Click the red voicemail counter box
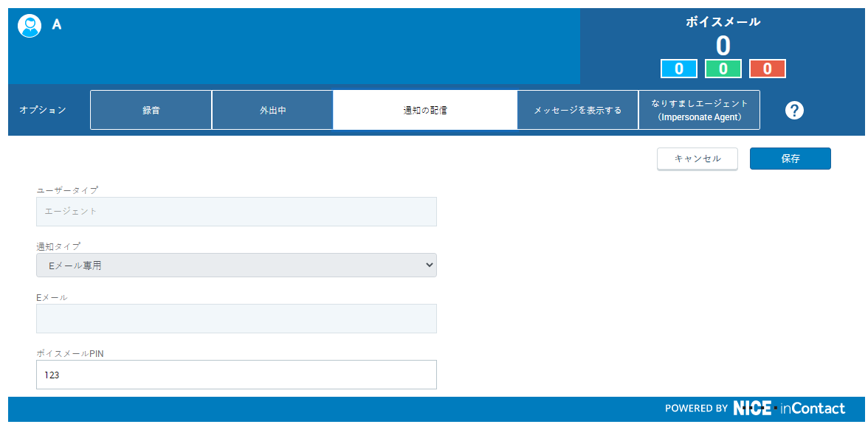This screenshot has width=868, height=427. [x=768, y=69]
